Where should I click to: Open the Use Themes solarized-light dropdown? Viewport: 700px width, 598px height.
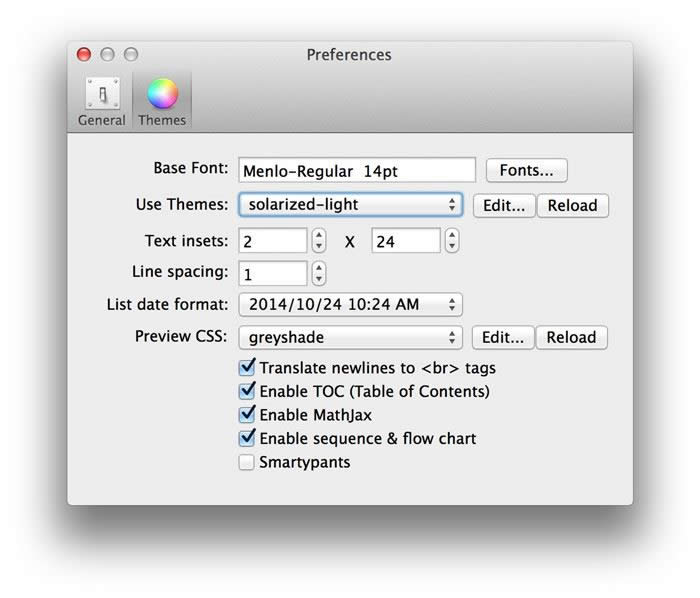(350, 205)
